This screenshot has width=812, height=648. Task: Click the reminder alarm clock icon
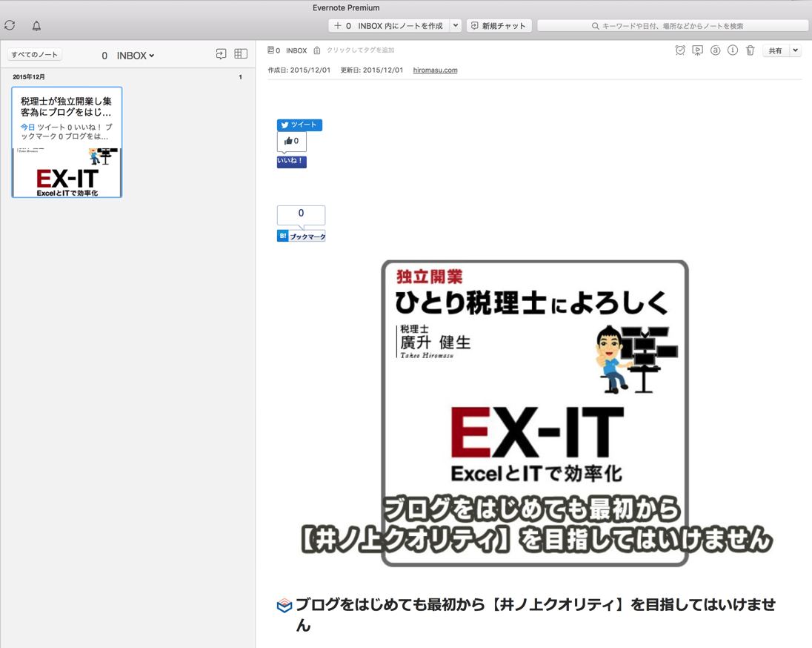[x=680, y=50]
